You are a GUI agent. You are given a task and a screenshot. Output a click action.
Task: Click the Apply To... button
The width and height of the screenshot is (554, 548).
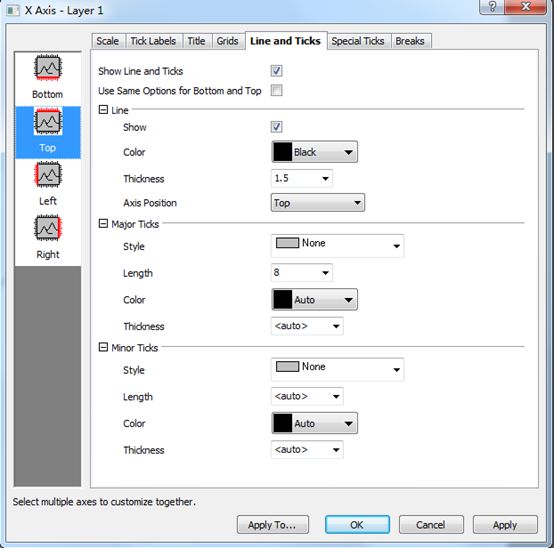pyautogui.click(x=272, y=525)
